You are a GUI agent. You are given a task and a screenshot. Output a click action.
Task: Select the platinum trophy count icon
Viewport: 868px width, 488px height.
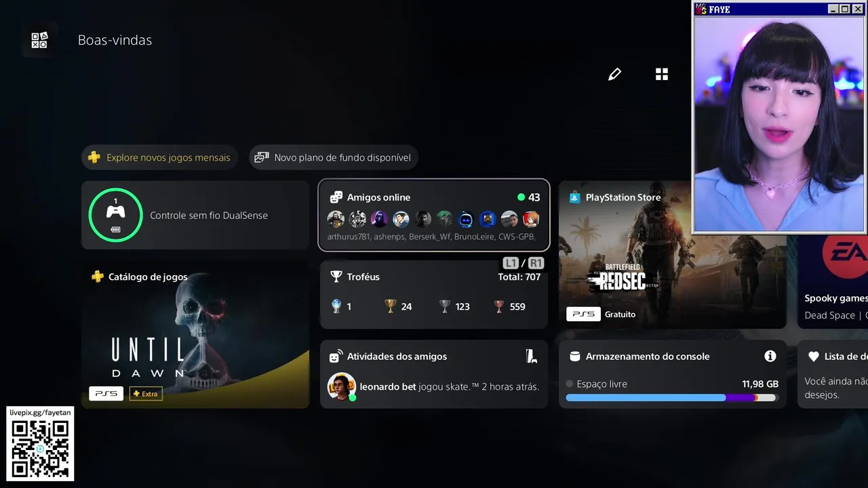click(x=336, y=306)
